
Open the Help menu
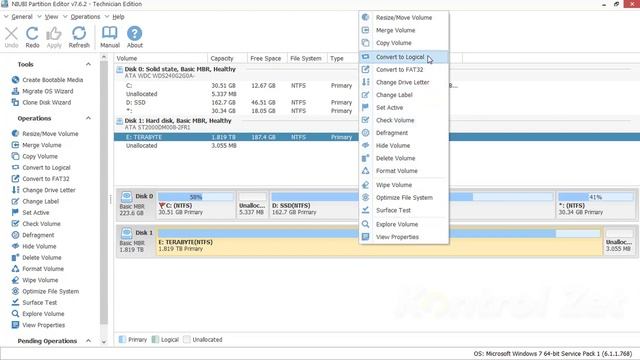click(x=118, y=17)
